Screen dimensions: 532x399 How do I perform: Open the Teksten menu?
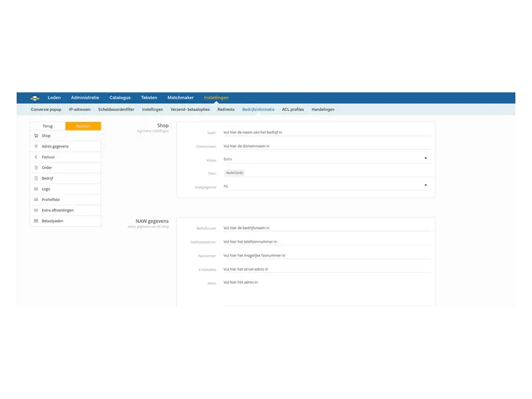click(x=149, y=98)
